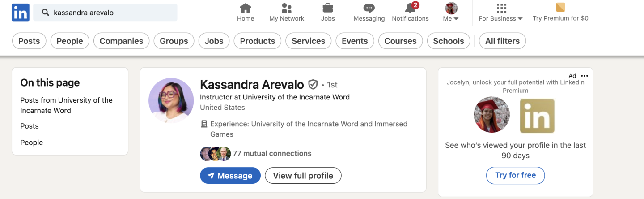
Task: Filter results by Products
Action: [x=258, y=41]
